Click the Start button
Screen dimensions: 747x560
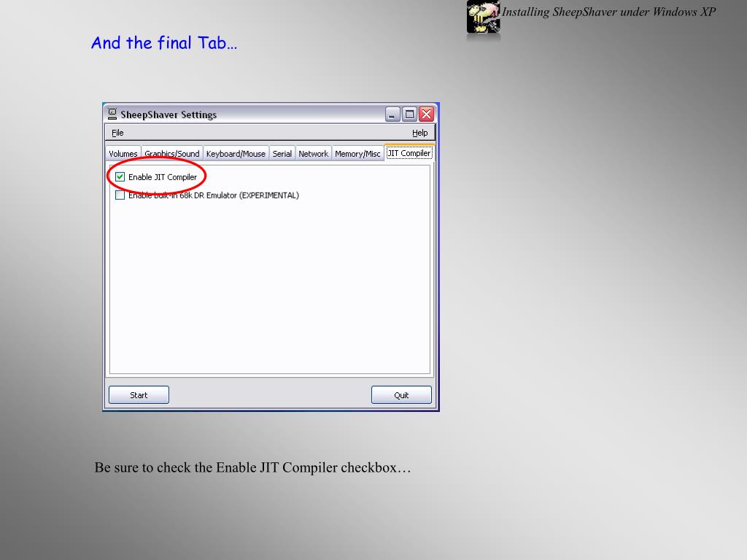click(x=139, y=394)
